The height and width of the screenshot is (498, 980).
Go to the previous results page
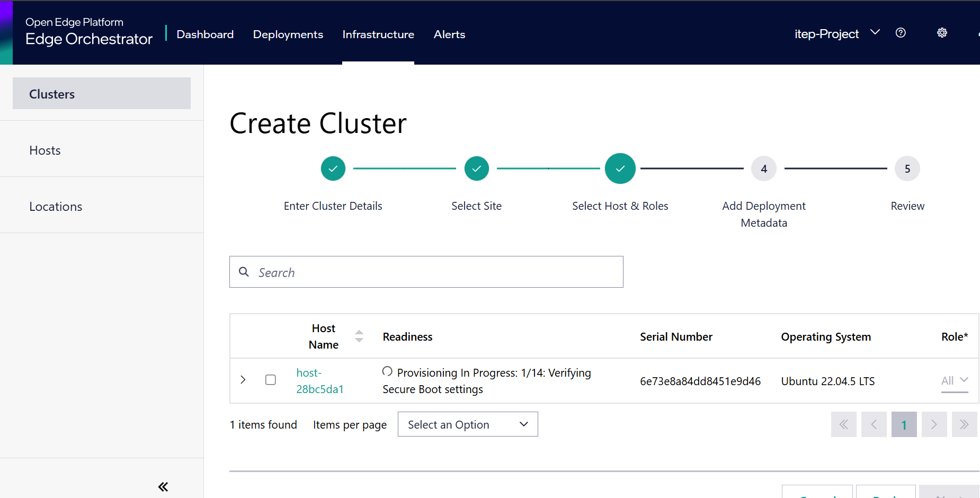(874, 424)
